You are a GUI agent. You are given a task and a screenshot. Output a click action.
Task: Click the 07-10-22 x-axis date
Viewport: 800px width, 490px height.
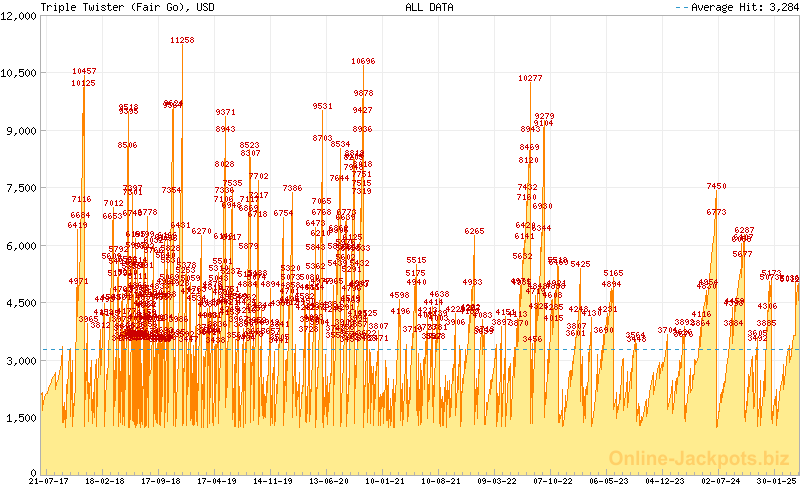[552, 481]
